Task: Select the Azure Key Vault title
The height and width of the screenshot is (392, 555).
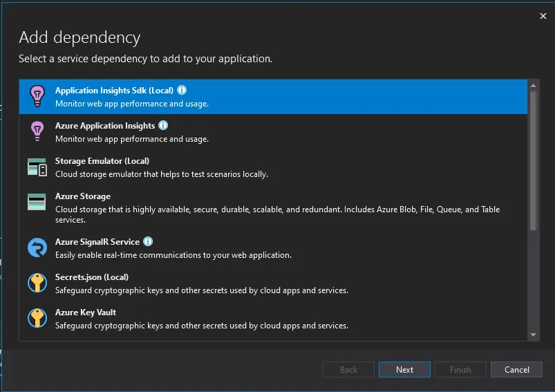Action: tap(86, 312)
